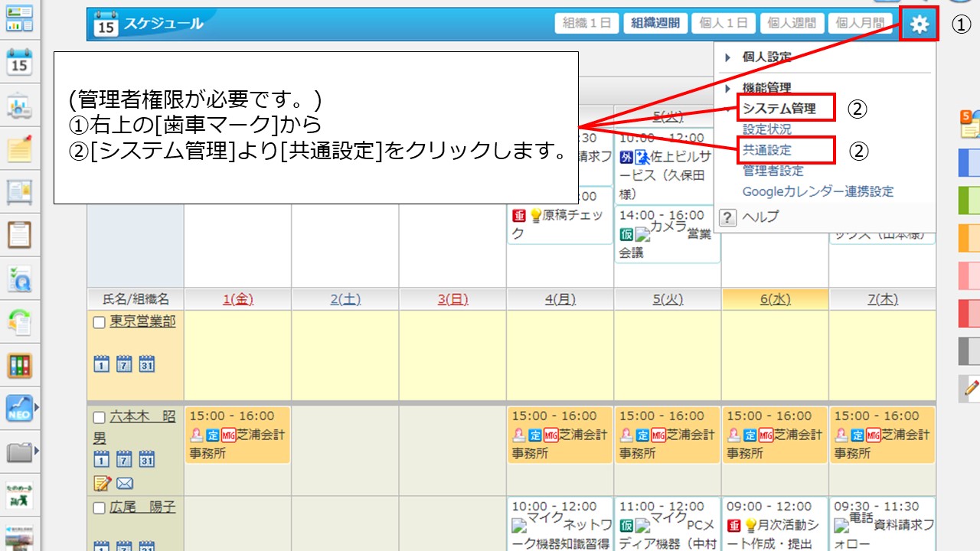
Task: Check the 広尾 陽子 checkbox
Action: 99,508
